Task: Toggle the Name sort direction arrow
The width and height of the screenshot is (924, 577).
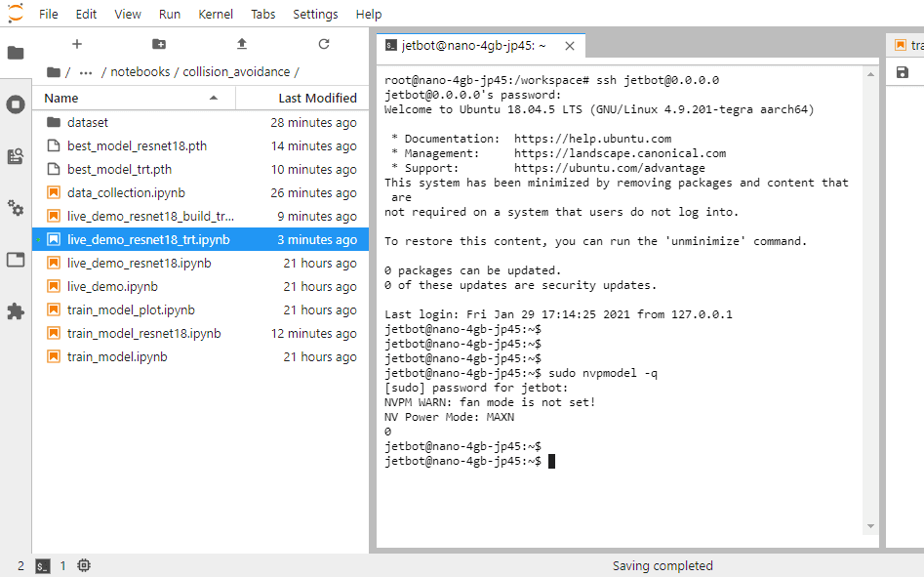Action: [214, 98]
